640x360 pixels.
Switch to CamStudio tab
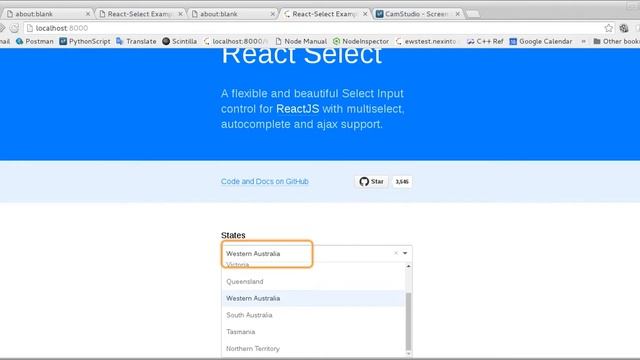(417, 14)
